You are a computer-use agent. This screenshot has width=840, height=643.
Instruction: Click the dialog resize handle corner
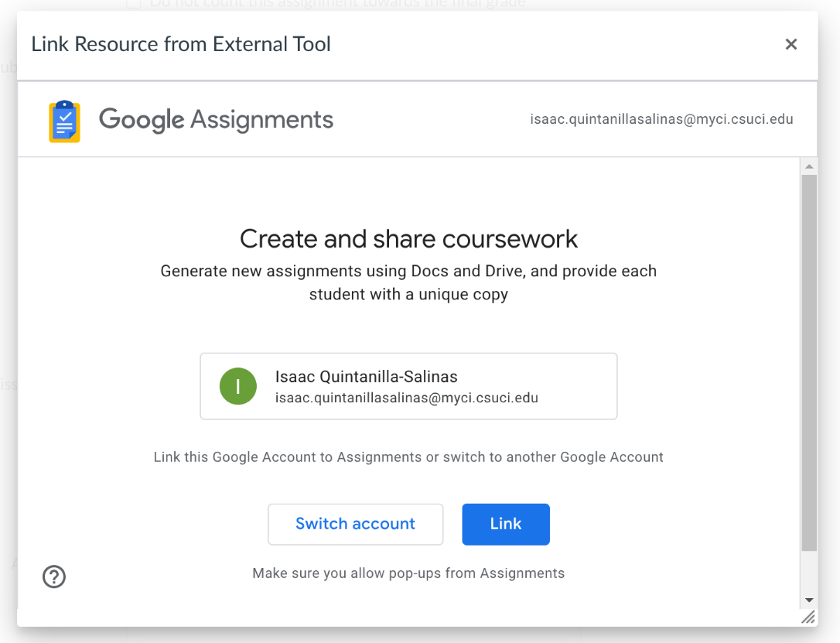tap(808, 617)
